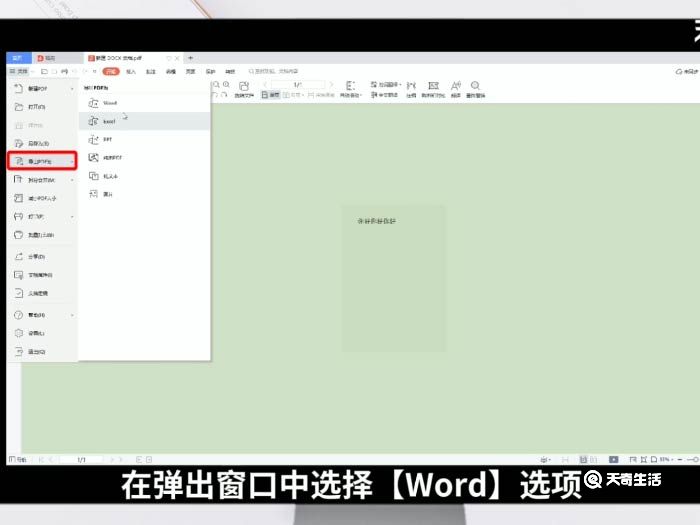Click the New PDF page icon
Viewport: 700px width, 525px height.
[x=18, y=88]
